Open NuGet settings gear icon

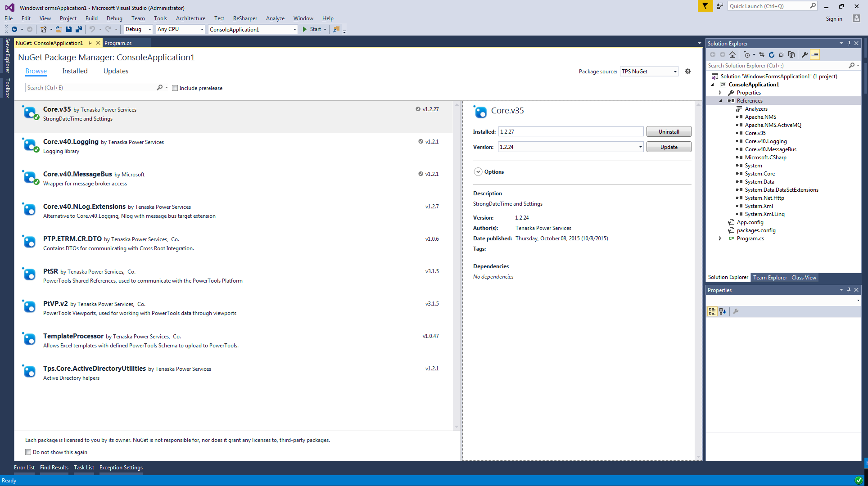687,72
